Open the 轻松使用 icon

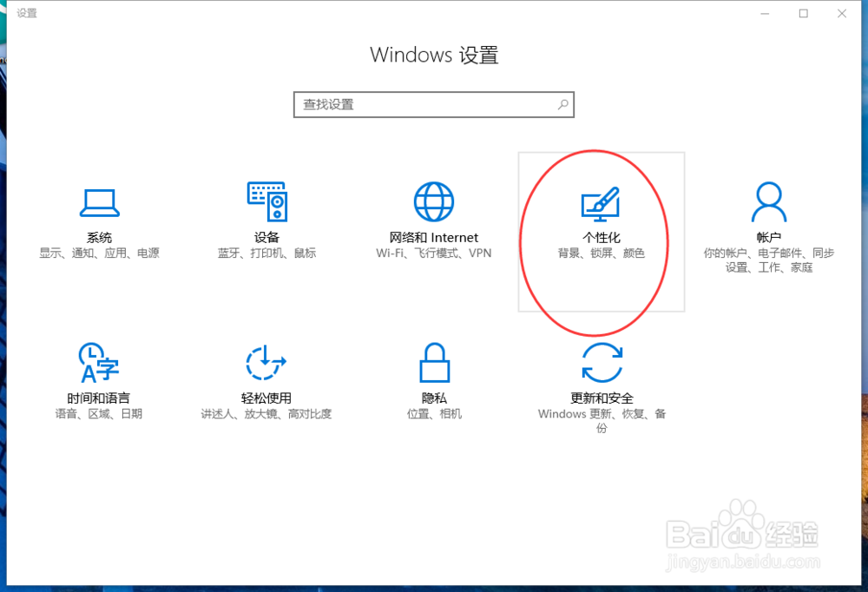[266, 363]
